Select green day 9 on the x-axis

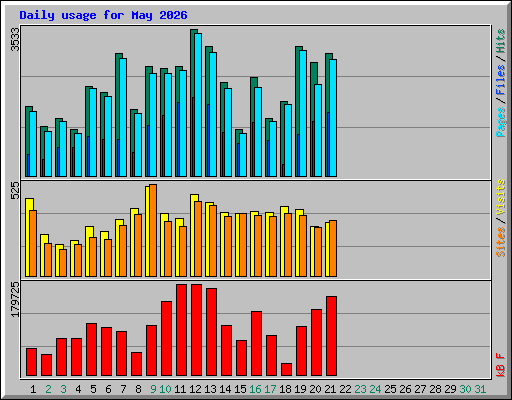point(153,389)
